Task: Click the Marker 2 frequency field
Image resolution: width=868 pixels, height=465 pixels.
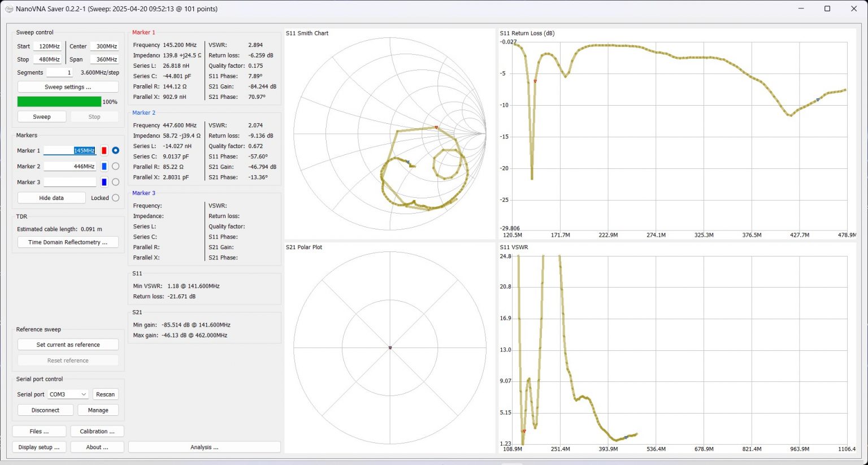Action: click(70, 166)
